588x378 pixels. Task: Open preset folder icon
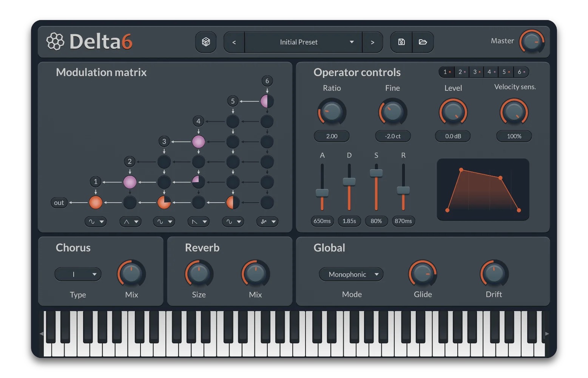[x=423, y=42]
